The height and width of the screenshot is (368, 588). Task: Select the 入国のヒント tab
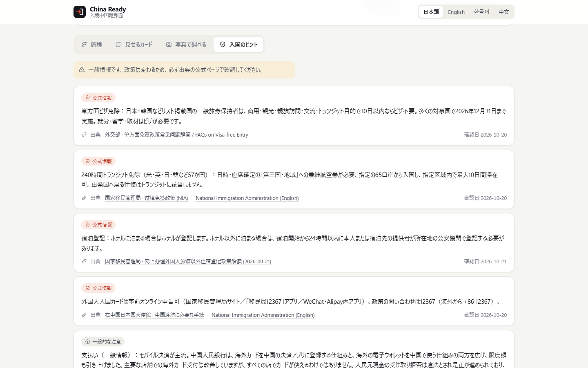238,45
